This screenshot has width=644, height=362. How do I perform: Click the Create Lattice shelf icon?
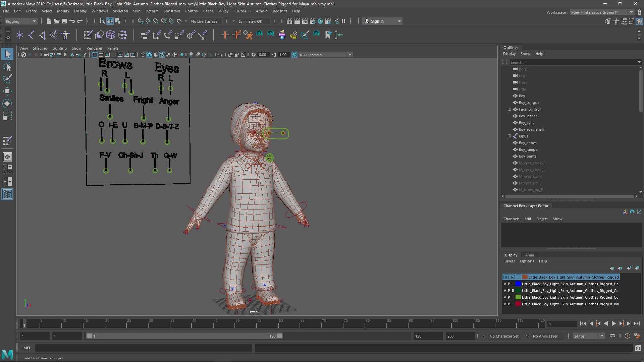(x=111, y=35)
